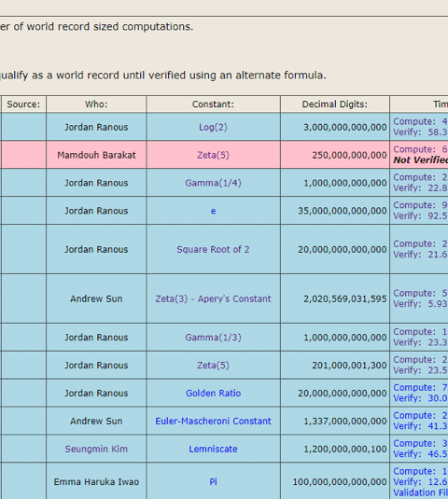Viewport: 448px width, 499px height.
Task: Select the Decimal Digits column header
Action: pos(335,104)
